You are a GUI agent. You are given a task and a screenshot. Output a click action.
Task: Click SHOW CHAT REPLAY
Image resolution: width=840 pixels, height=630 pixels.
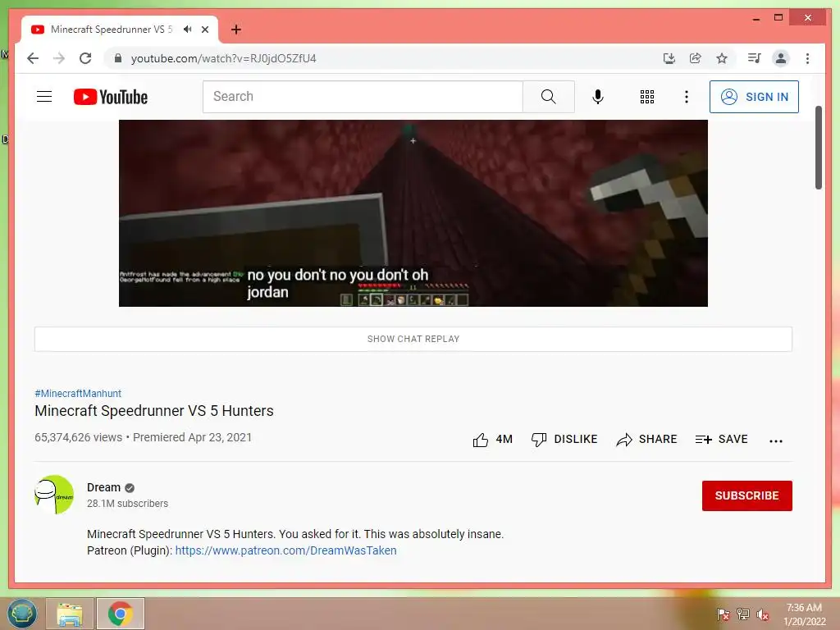click(413, 339)
